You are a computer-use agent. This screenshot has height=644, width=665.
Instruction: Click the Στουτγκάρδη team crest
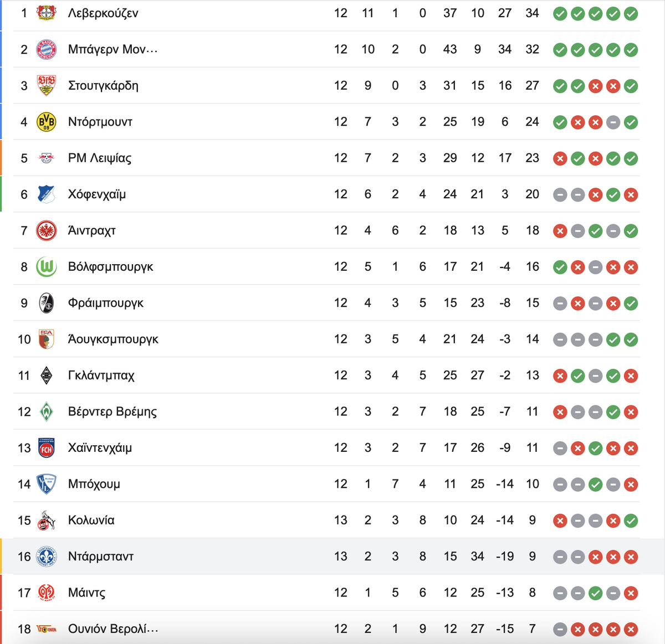[x=47, y=85]
